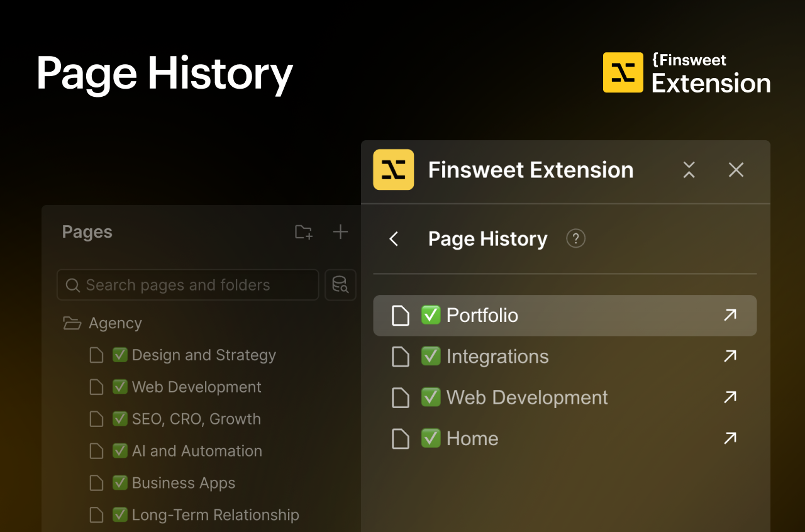Open the help question mark beside Page History

click(575, 238)
